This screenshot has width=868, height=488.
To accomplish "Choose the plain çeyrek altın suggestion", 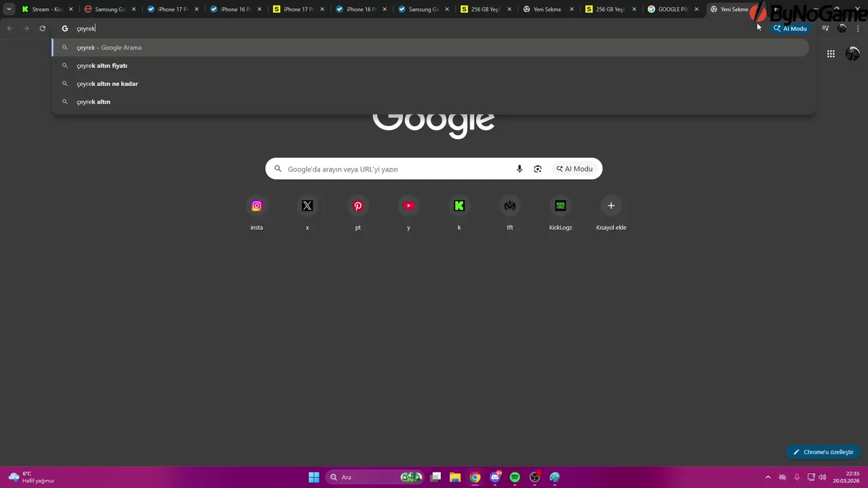I will 431,102.
